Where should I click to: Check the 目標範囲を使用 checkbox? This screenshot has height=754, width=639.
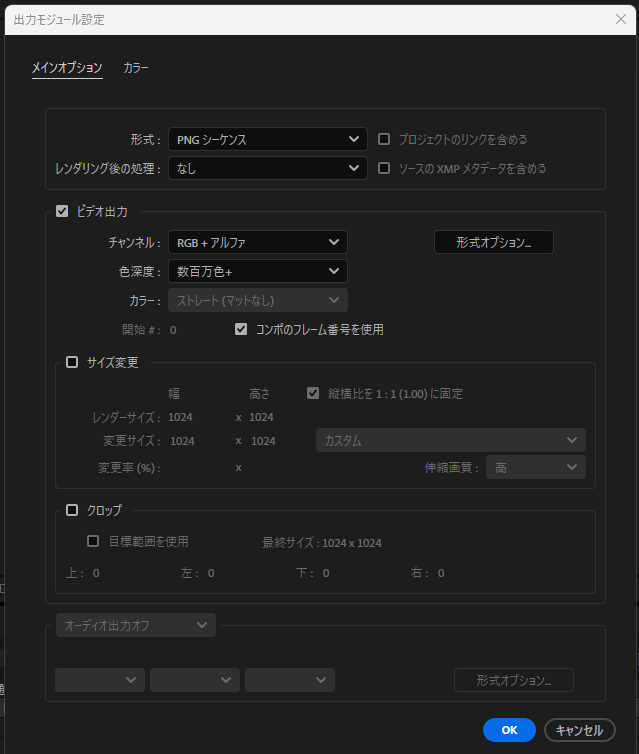click(x=93, y=541)
